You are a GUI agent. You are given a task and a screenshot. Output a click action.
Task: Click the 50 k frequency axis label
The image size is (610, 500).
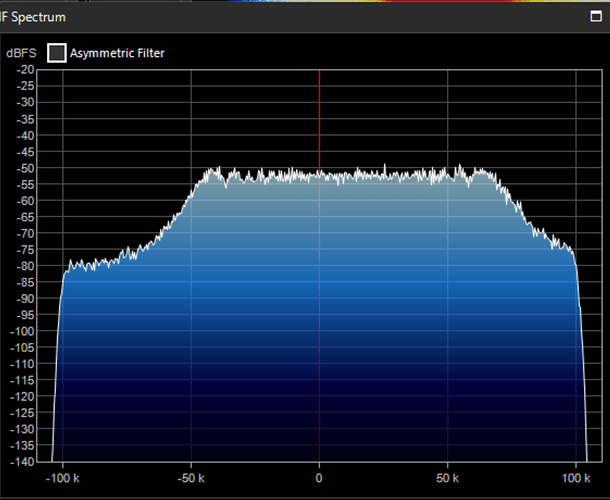tap(447, 477)
